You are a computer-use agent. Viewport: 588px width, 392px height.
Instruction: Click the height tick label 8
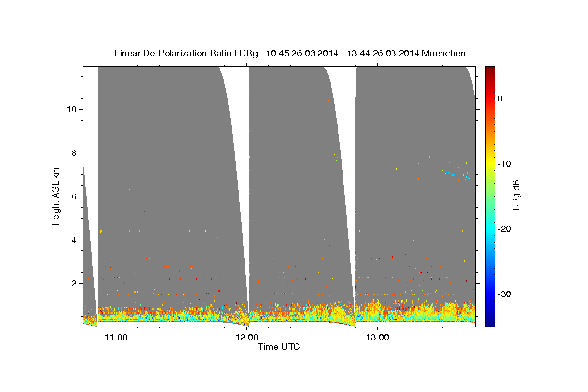[x=75, y=153]
